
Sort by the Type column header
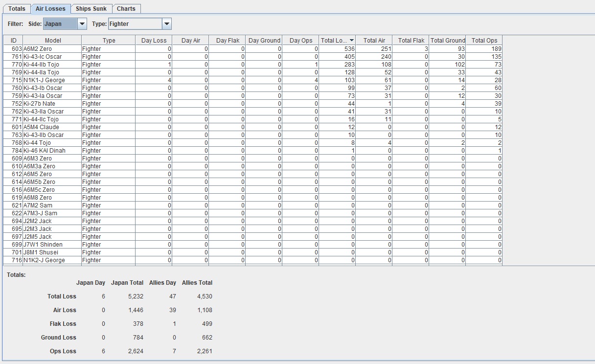109,40
